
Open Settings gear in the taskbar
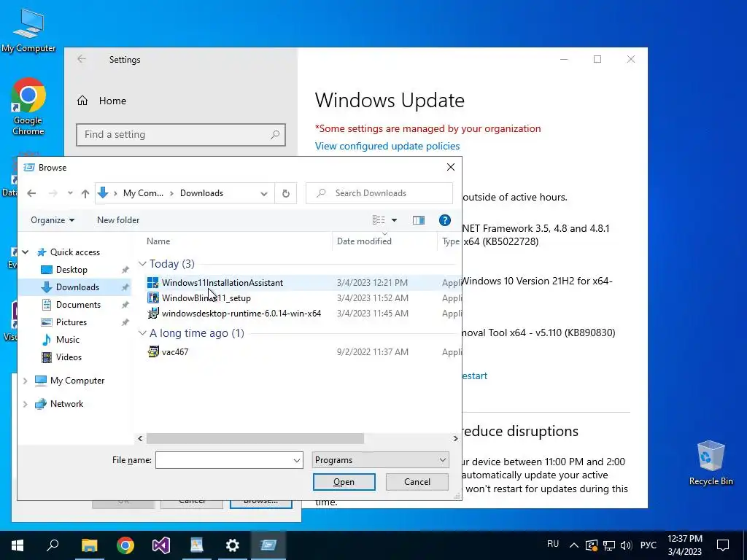click(x=233, y=545)
